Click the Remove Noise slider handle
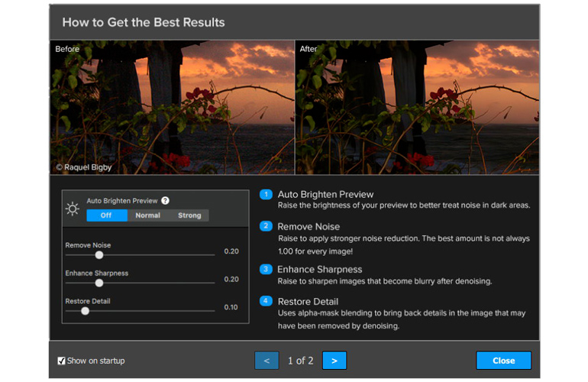 99,255
